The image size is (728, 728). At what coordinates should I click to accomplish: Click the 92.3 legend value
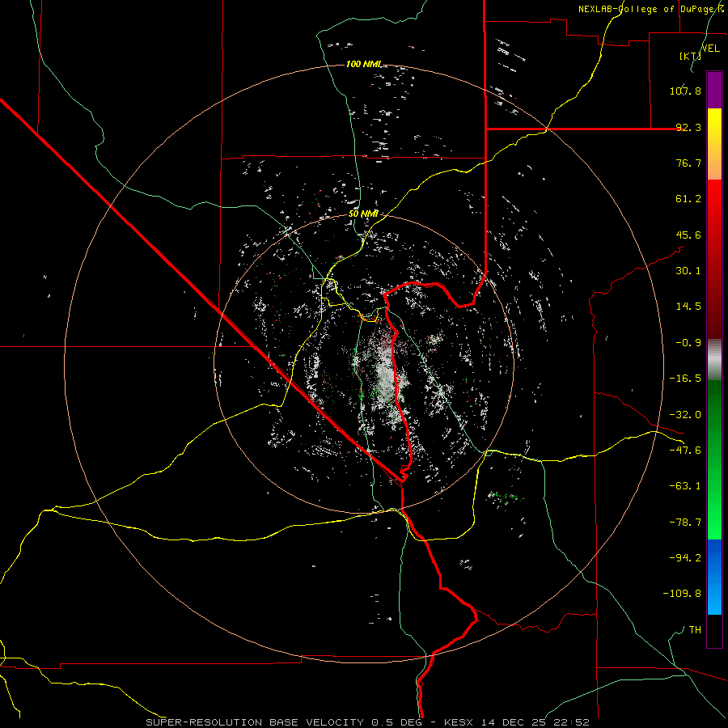point(688,127)
